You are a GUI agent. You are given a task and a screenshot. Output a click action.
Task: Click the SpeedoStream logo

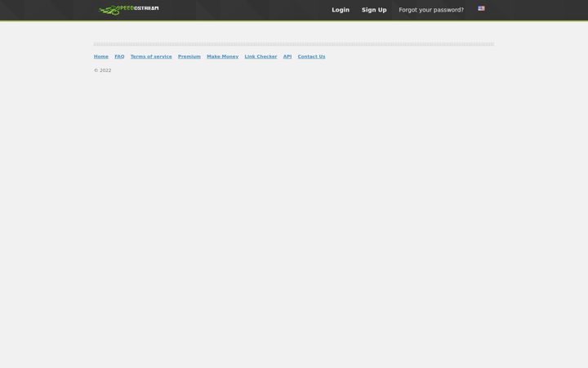(128, 10)
